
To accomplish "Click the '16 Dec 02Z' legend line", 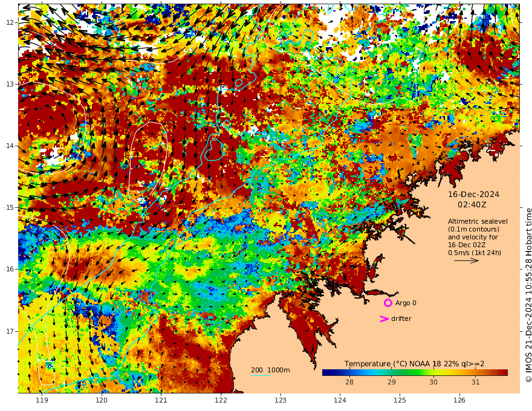I will point(467,245).
